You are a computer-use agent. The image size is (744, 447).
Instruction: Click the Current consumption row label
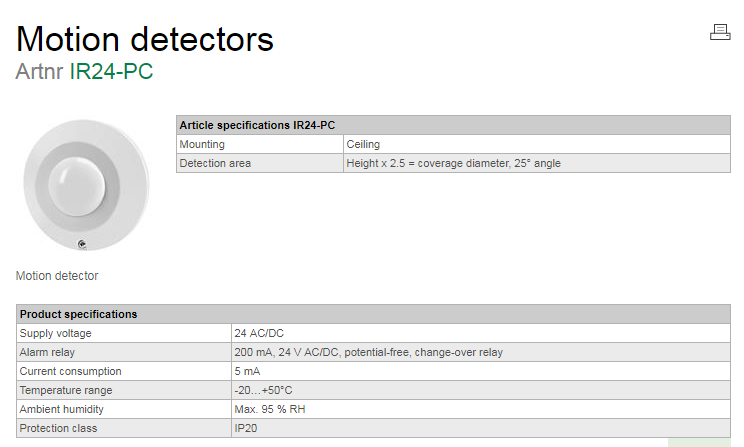70,371
